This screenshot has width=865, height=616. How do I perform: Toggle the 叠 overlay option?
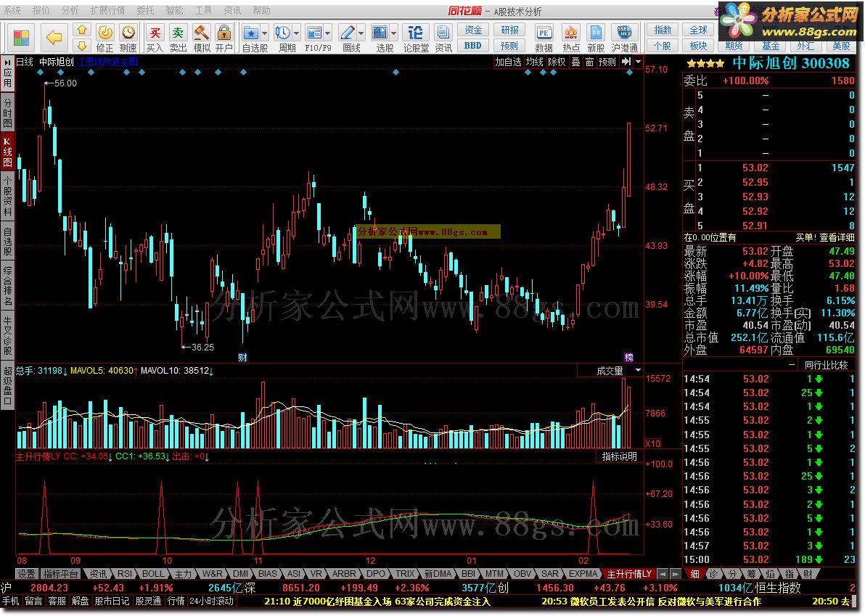pos(575,62)
